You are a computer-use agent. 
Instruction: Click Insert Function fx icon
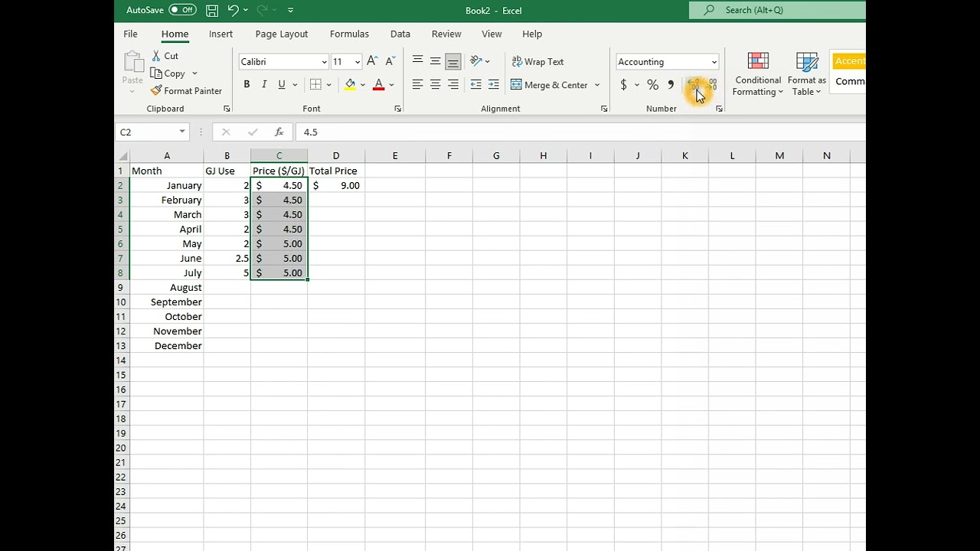tap(279, 132)
